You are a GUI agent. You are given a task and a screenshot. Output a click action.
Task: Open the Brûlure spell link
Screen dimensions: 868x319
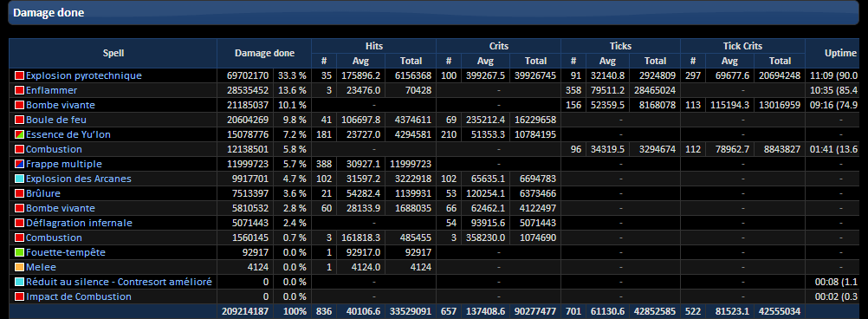click(x=43, y=193)
